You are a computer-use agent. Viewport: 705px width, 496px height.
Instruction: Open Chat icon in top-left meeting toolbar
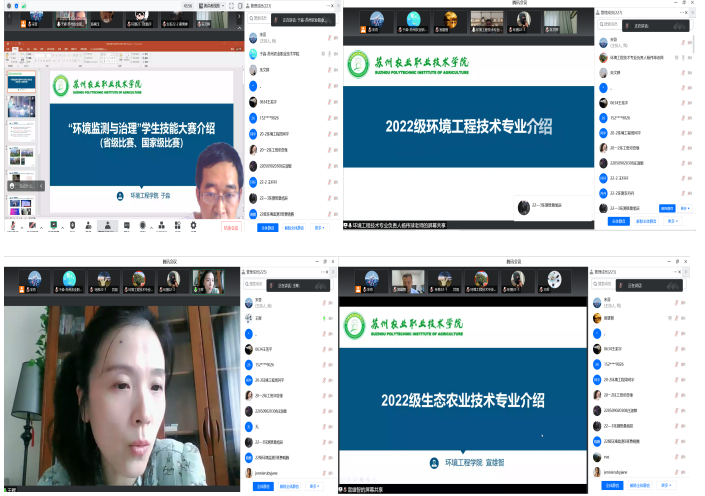tap(127, 225)
